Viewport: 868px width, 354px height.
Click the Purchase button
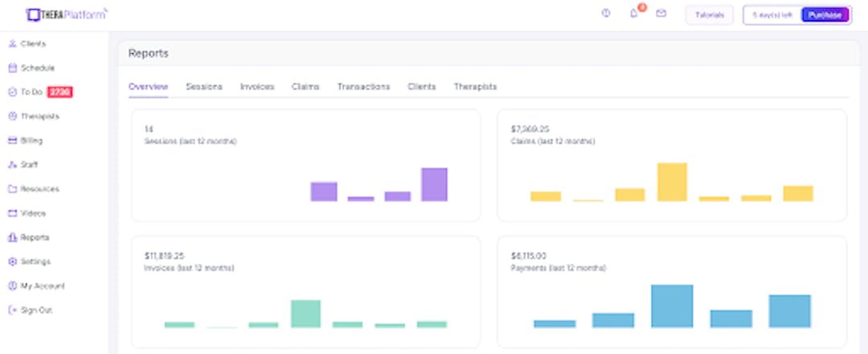(825, 14)
